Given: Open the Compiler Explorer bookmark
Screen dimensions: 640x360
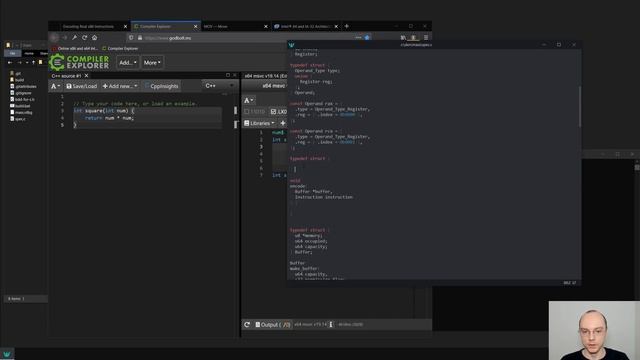Looking at the screenshot, I should [x=120, y=48].
